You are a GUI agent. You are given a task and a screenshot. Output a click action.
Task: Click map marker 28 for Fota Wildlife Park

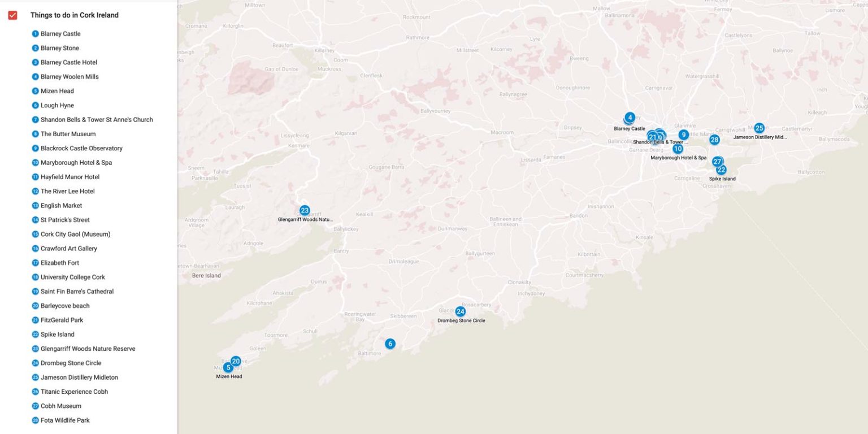click(714, 140)
